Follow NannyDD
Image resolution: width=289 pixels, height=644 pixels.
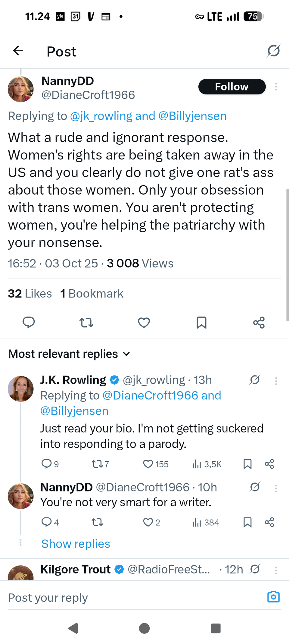coord(232,87)
